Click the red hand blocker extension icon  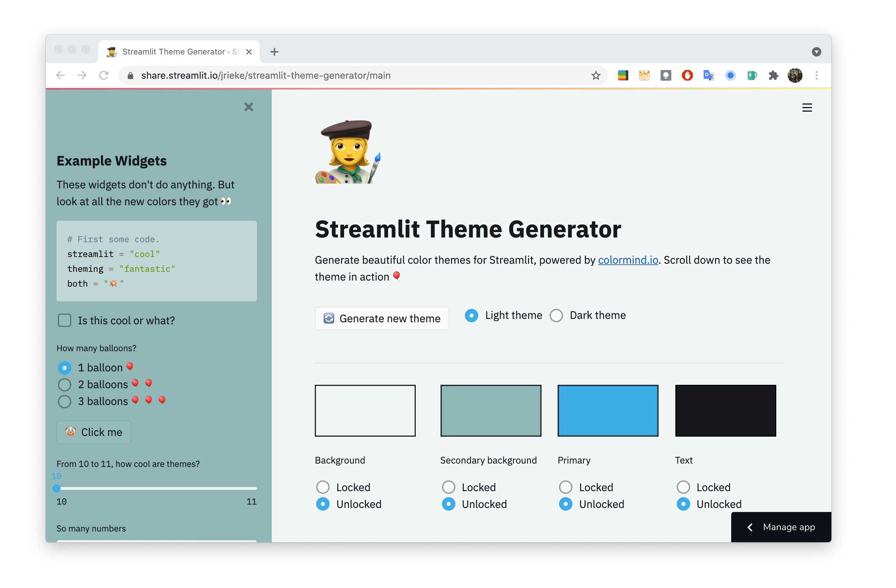[687, 76]
